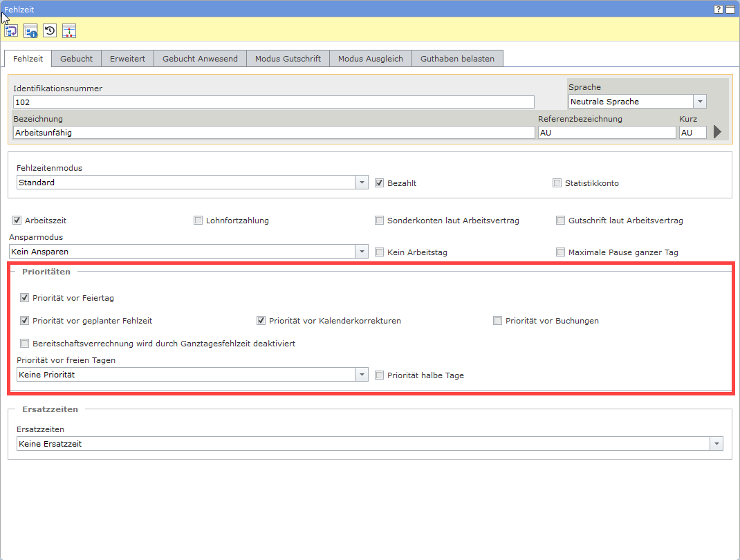740x560 pixels.
Task: Open the Modus Gutschrift tab
Action: (288, 59)
